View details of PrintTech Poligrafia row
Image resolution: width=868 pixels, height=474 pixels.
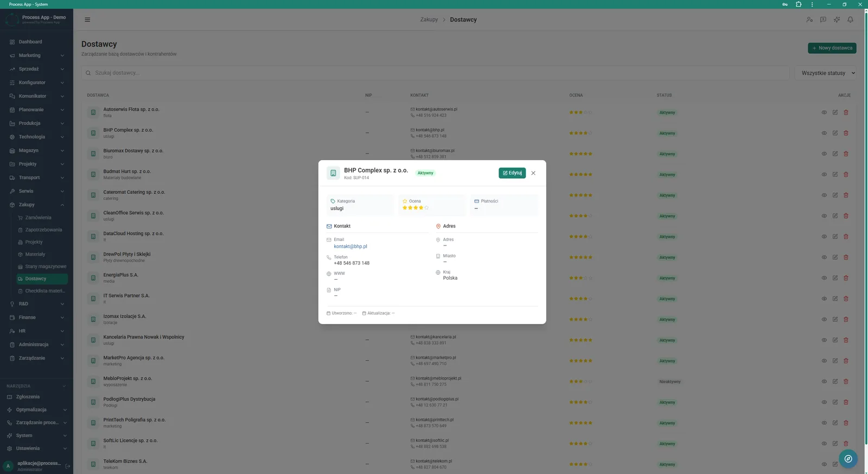pyautogui.click(x=824, y=423)
